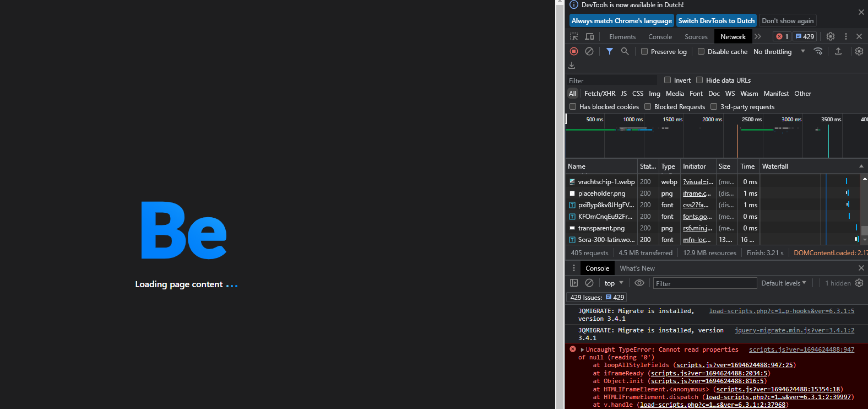868x409 pixels.
Task: Switch to the Elements tab
Action: click(x=622, y=36)
